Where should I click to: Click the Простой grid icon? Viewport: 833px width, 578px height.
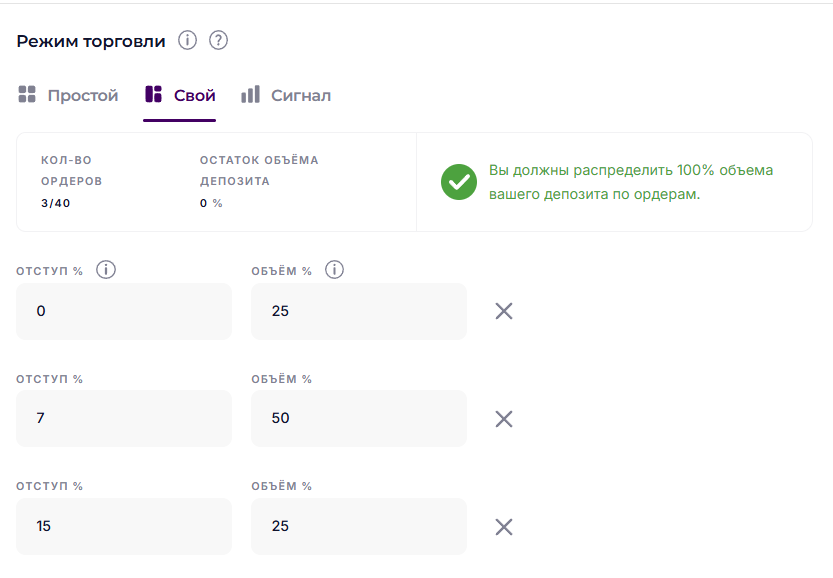27,94
